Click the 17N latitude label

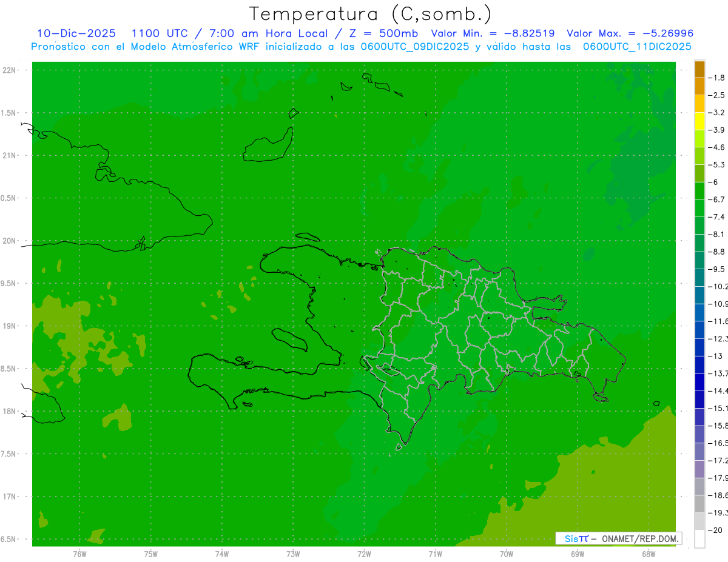[10, 497]
